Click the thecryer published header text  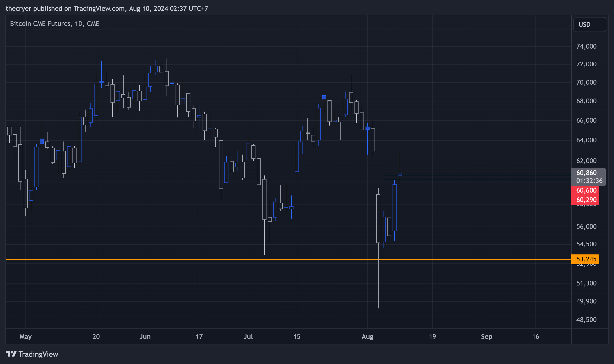[107, 9]
